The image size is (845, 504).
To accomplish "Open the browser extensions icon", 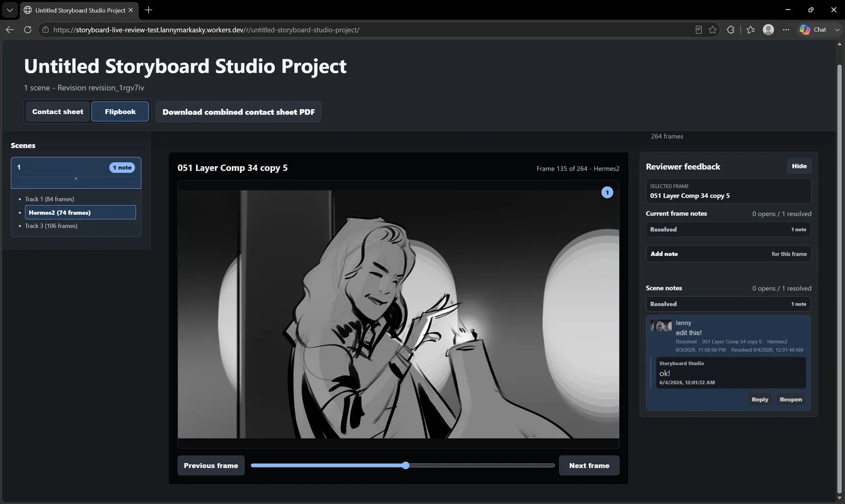I will [x=730, y=30].
